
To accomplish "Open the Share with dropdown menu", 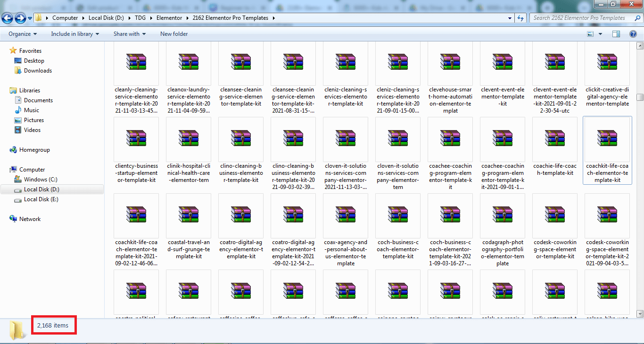I will tap(129, 34).
